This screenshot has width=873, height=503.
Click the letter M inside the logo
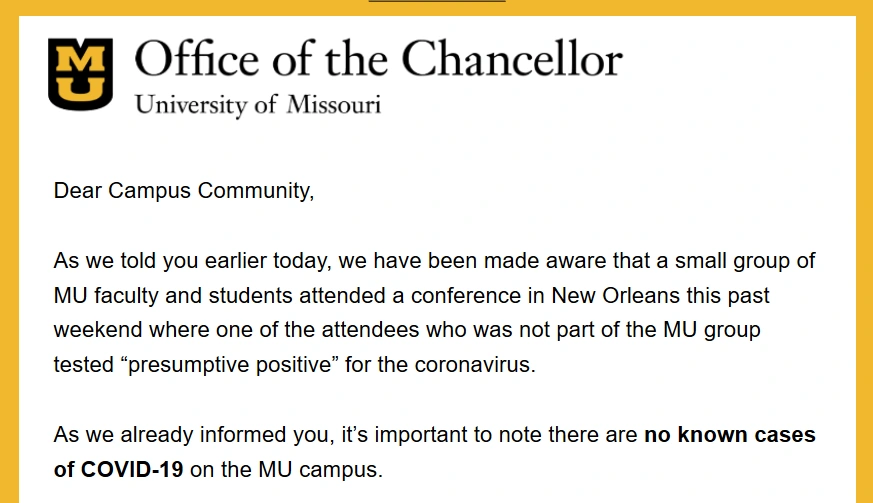(80, 58)
